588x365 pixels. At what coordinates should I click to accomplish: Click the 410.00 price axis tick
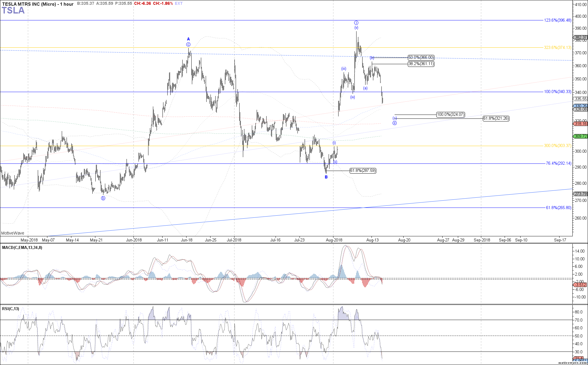click(581, 4)
